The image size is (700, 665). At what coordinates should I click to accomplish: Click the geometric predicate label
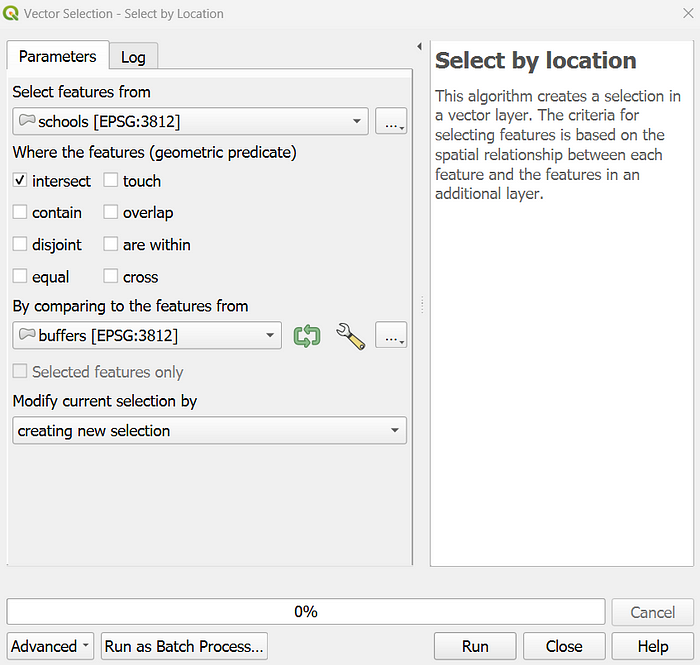154,152
